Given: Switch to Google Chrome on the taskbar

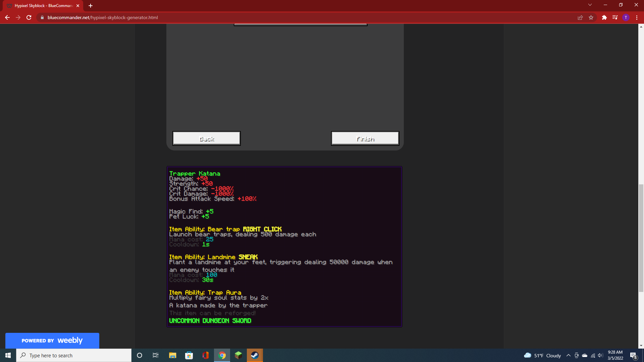Looking at the screenshot, I should pyautogui.click(x=222, y=355).
